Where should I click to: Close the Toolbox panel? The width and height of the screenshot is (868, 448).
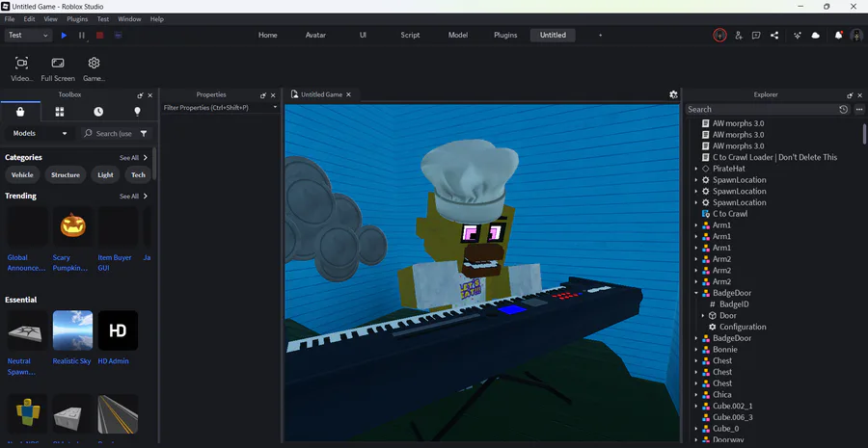[x=150, y=95]
